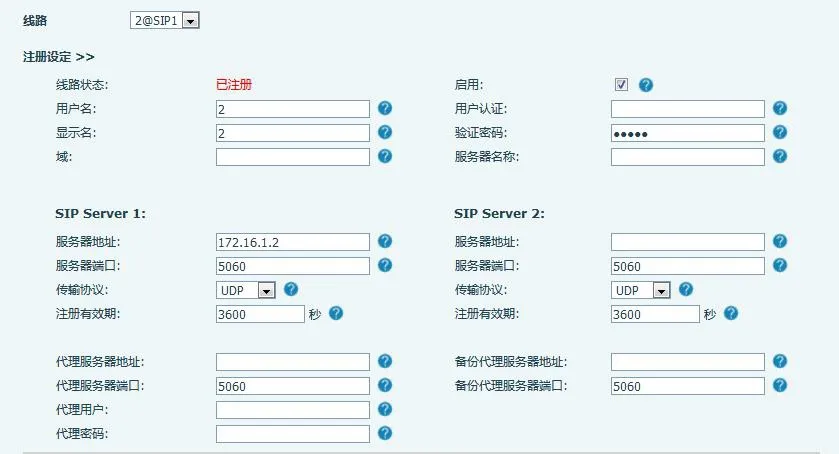Click the 验证密码 password field
The image size is (839, 454).
pyautogui.click(x=687, y=133)
